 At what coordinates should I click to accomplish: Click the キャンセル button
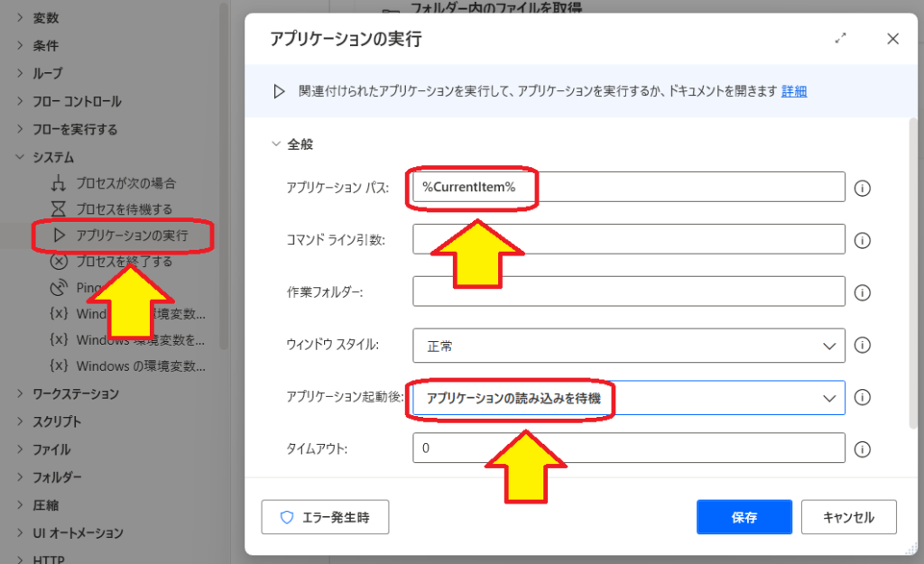click(848, 517)
